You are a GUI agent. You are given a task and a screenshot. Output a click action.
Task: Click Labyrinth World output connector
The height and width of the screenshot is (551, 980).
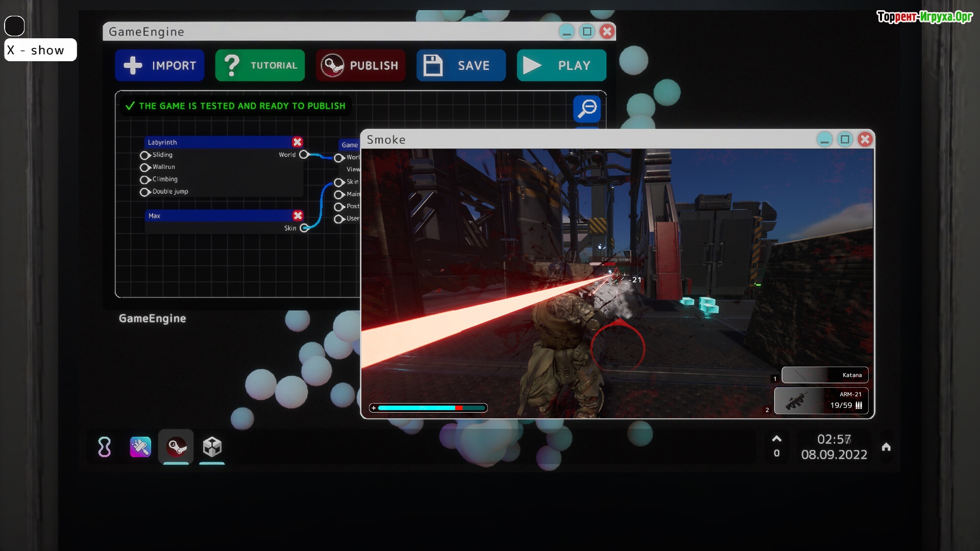[x=304, y=155]
